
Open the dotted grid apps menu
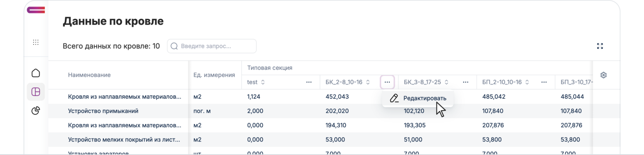pyautogui.click(x=36, y=42)
